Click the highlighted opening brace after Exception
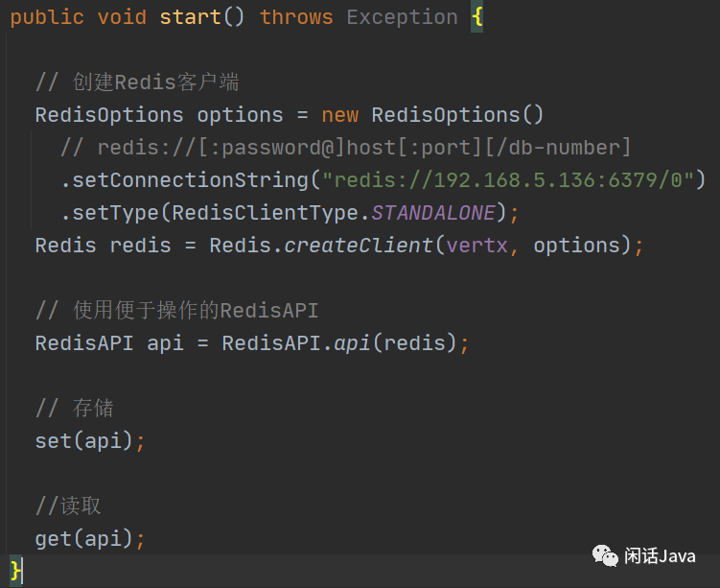Image resolution: width=720 pixels, height=588 pixels. [x=476, y=17]
